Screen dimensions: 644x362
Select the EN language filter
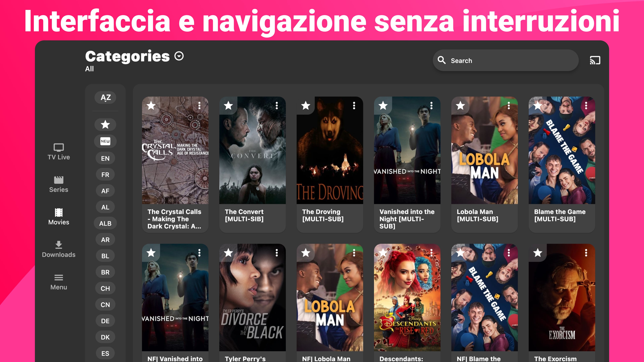click(105, 158)
